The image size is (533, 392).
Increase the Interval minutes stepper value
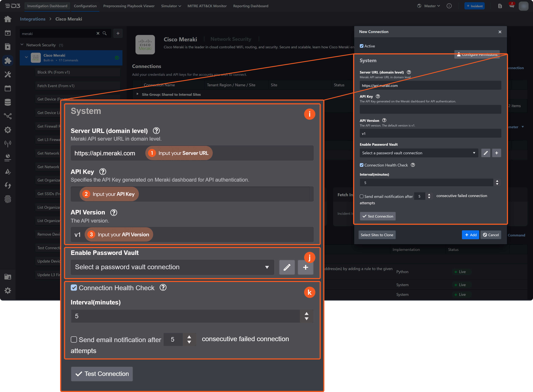497,181
